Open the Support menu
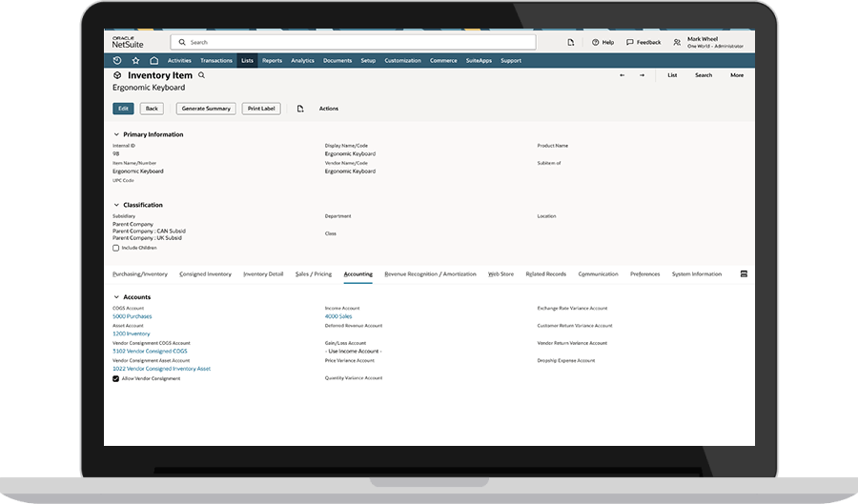 click(511, 61)
